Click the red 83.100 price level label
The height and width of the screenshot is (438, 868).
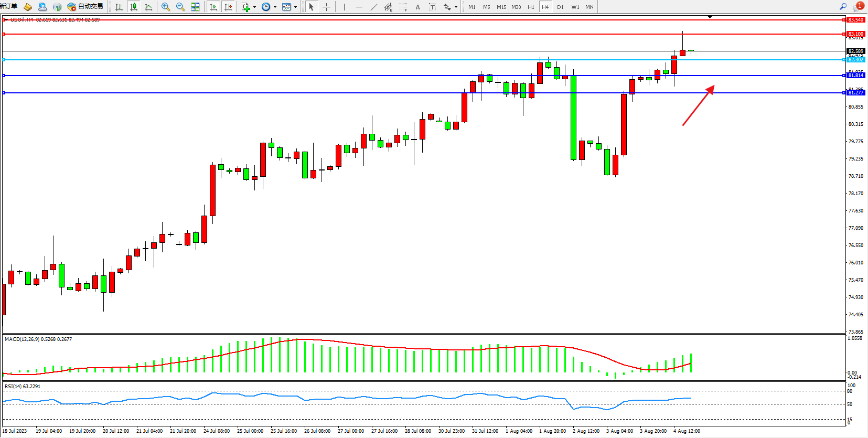[855, 34]
